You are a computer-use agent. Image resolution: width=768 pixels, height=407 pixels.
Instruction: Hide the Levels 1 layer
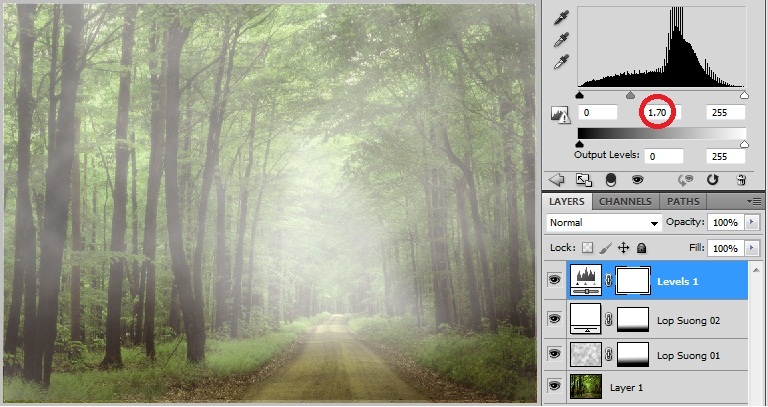pos(554,280)
